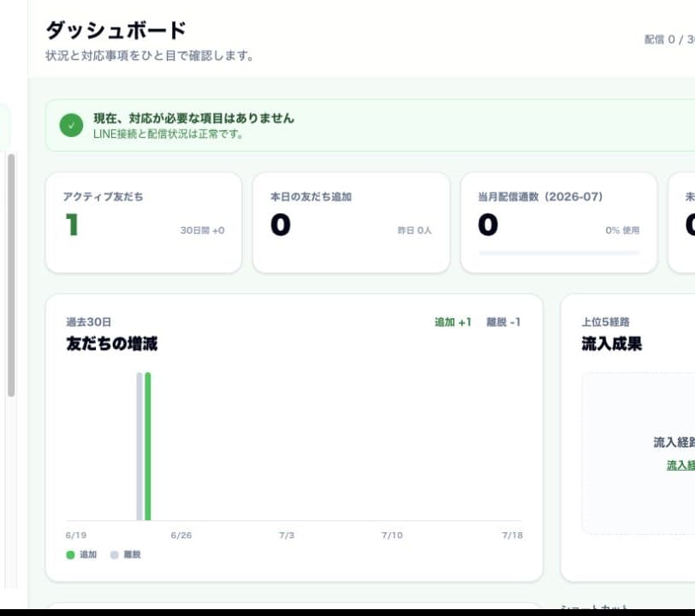Open the 本日の友だち追加 stat card
This screenshot has width=695, height=616.
[351, 222]
